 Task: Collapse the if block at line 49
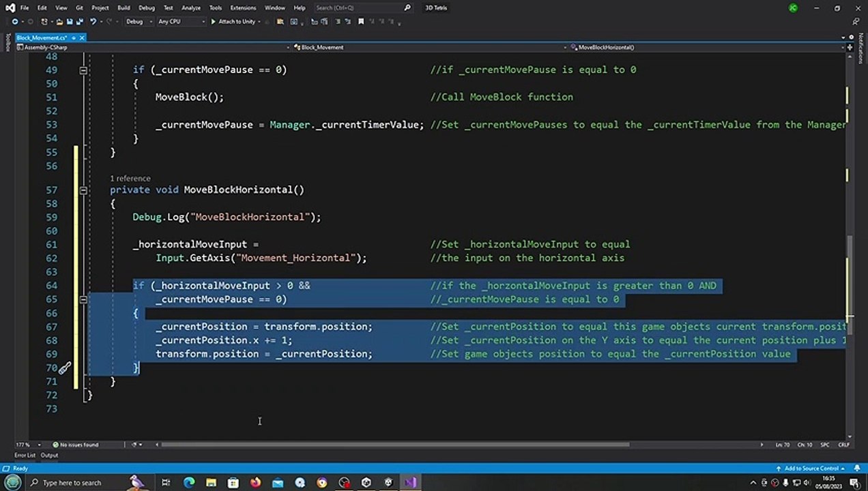[x=83, y=70]
